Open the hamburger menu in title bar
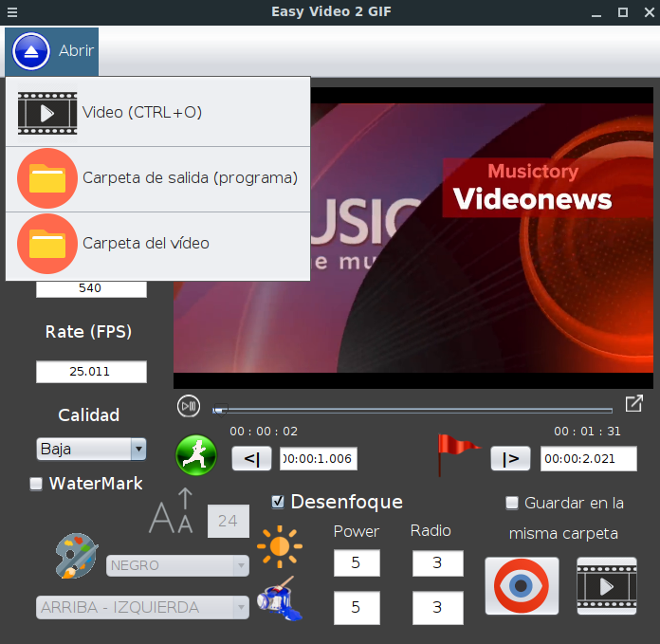This screenshot has height=644, width=660. tap(12, 11)
